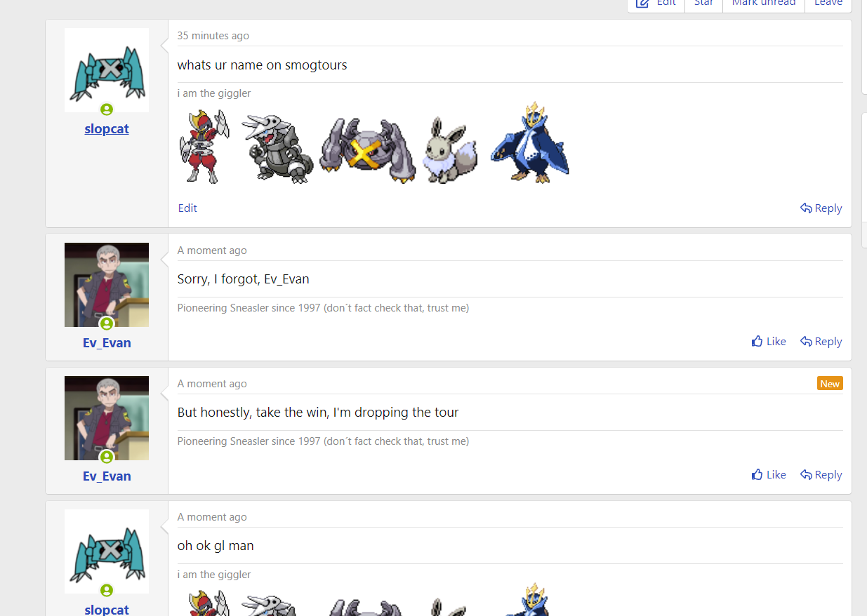Click 'Sorry, I forgot, Ev_Evan' message text
The image size is (867, 616).
coord(244,279)
